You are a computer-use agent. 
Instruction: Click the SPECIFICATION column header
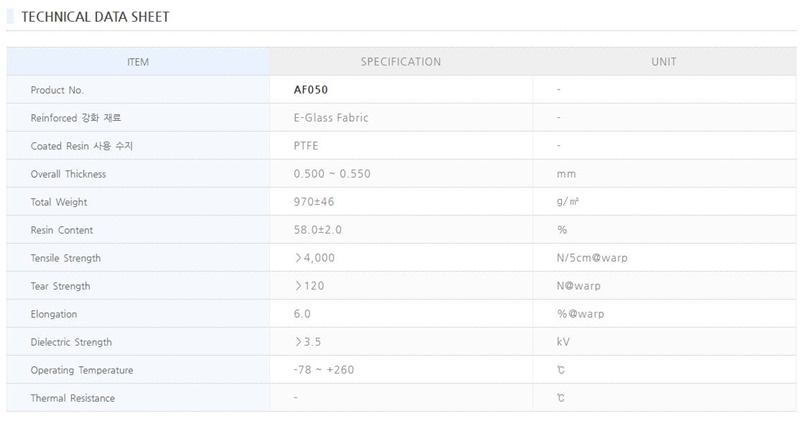tap(400, 62)
